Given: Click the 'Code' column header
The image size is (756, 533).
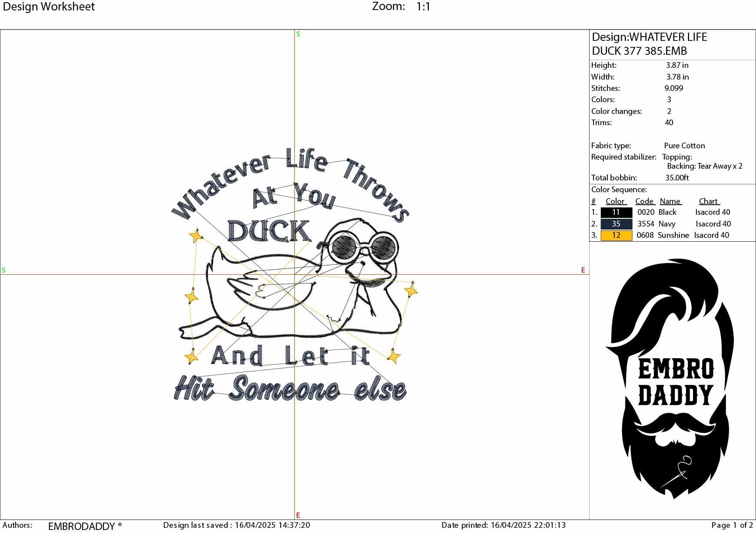Looking at the screenshot, I should tap(644, 201).
